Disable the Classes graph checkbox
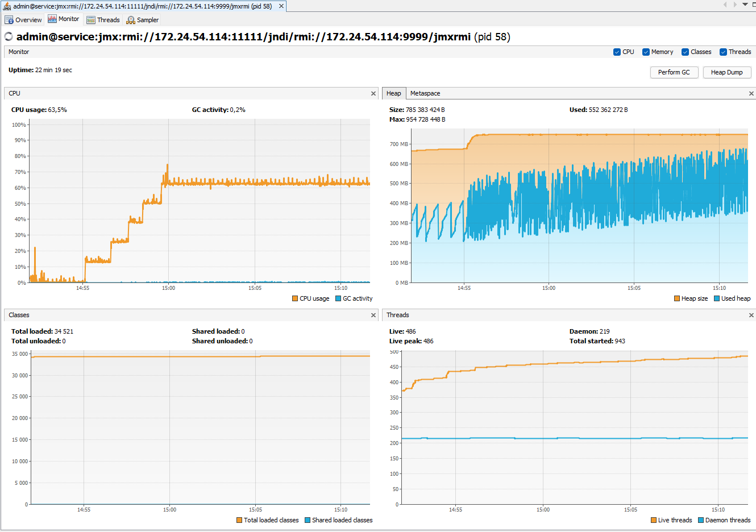 [x=685, y=52]
